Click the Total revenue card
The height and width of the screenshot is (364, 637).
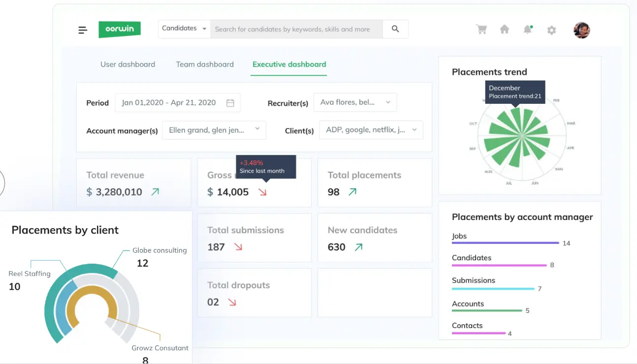[x=133, y=183]
